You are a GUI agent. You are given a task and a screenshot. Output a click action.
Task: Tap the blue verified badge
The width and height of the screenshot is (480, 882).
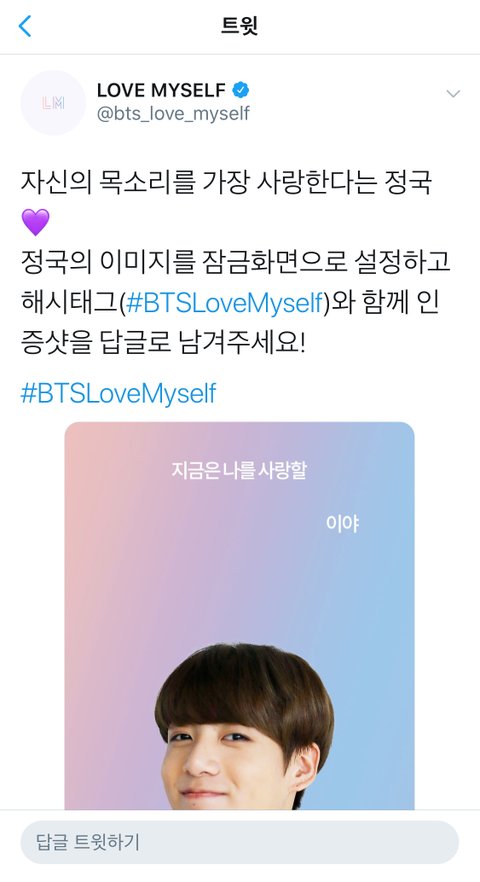[241, 90]
